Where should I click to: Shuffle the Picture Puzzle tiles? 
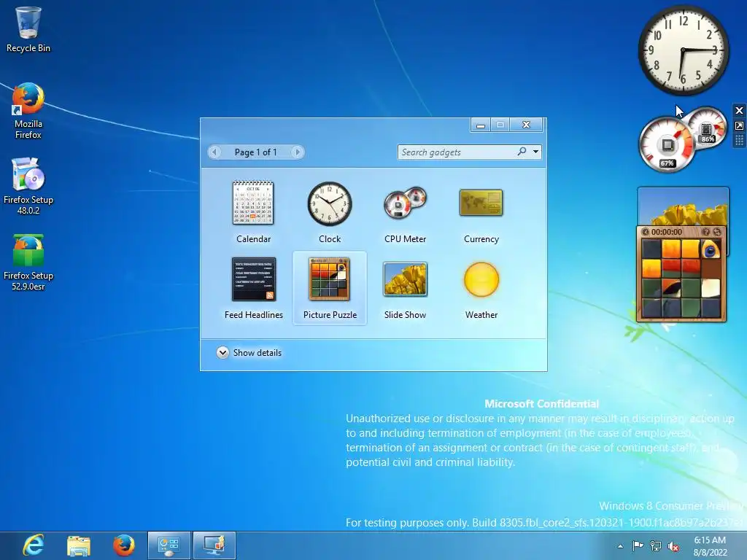click(x=716, y=232)
